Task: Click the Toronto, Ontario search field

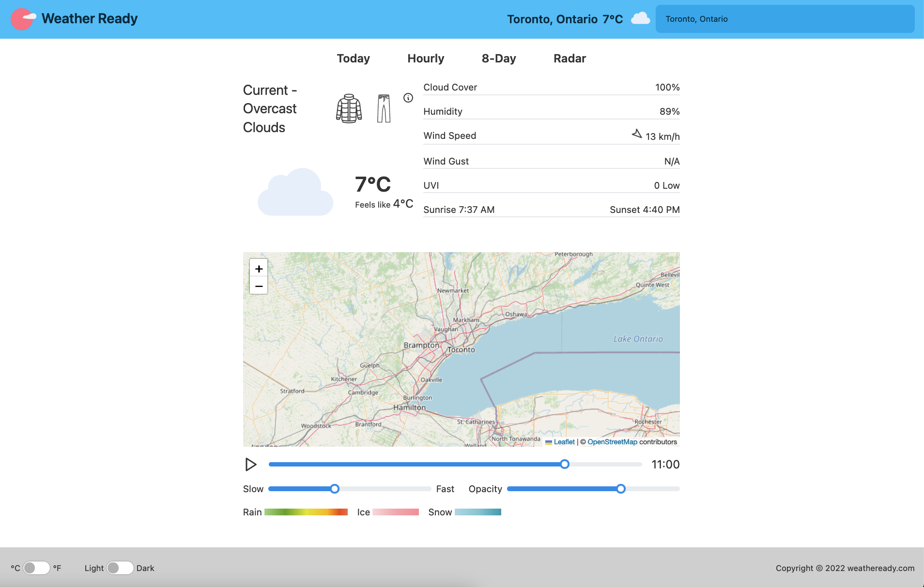Action: tap(785, 19)
